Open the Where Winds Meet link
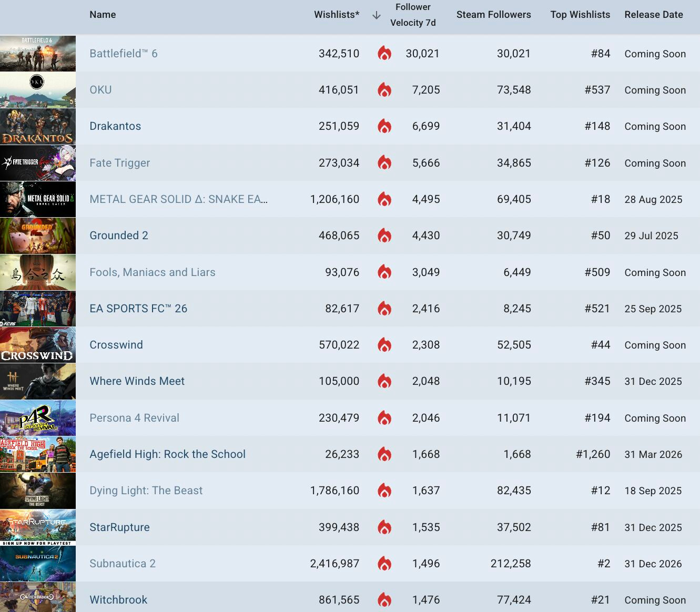This screenshot has height=612, width=700. point(137,381)
